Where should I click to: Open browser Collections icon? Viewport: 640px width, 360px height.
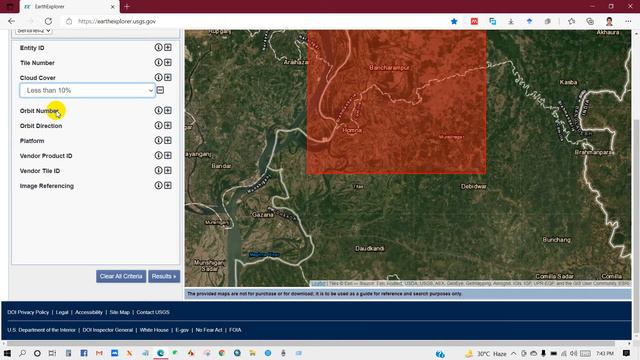[x=590, y=21]
